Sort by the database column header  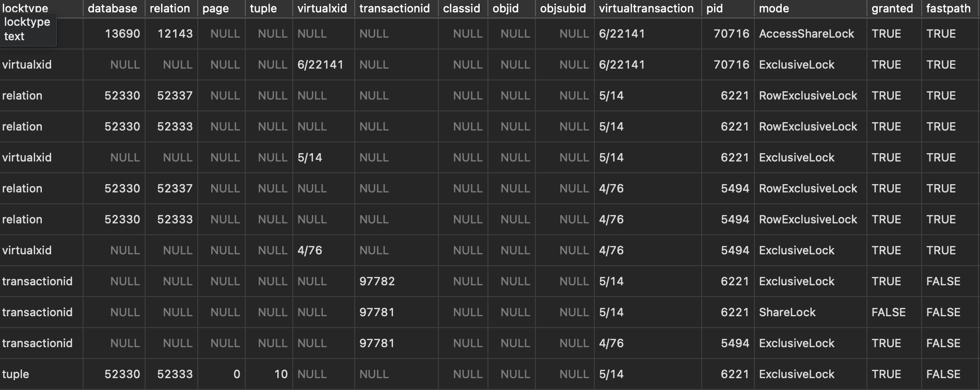112,8
